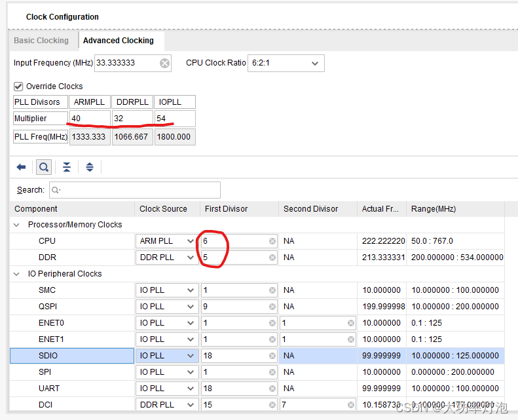Open the SPI clock source dropdown
518x420 pixels.
tap(167, 372)
